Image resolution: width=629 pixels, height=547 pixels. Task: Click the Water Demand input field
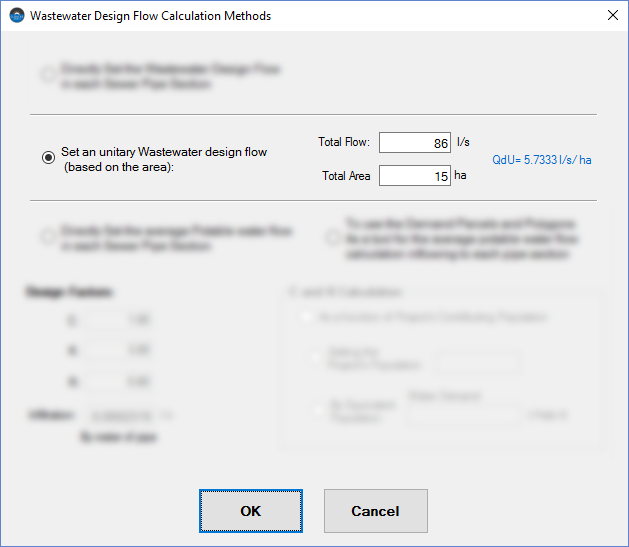point(462,415)
